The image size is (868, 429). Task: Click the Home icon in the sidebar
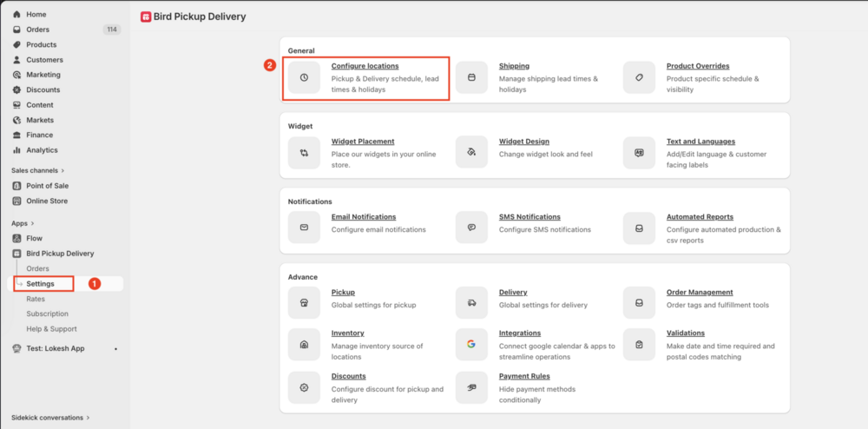16,15
